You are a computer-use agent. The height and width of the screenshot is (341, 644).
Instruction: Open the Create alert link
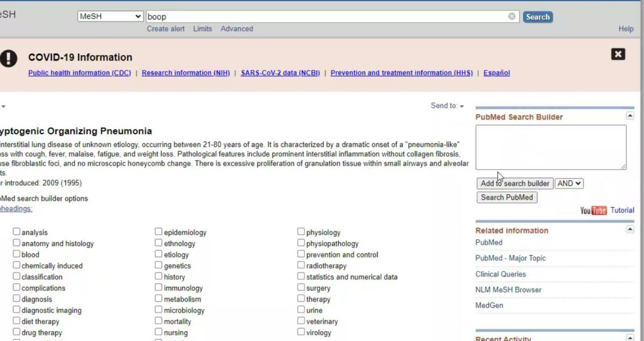tap(166, 29)
